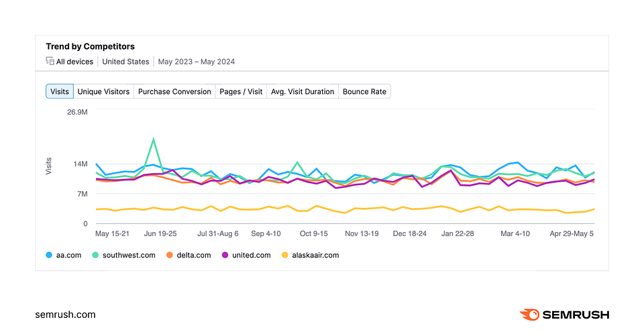Toggle the southwest.com legend dot
644x332 pixels.
point(95,255)
